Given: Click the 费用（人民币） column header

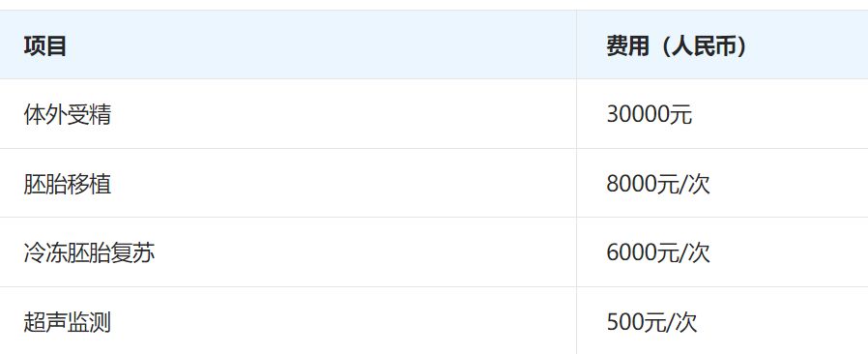Looking at the screenshot, I should pyautogui.click(x=722, y=44).
